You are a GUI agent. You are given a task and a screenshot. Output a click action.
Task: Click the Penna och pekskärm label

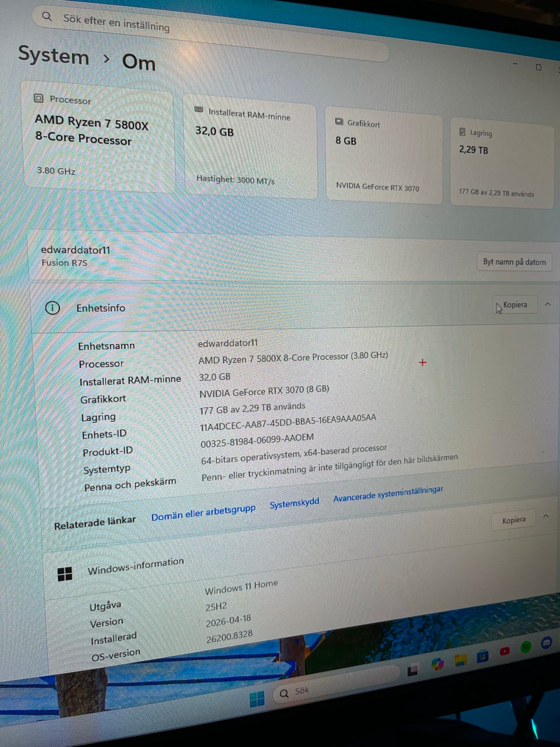click(130, 484)
